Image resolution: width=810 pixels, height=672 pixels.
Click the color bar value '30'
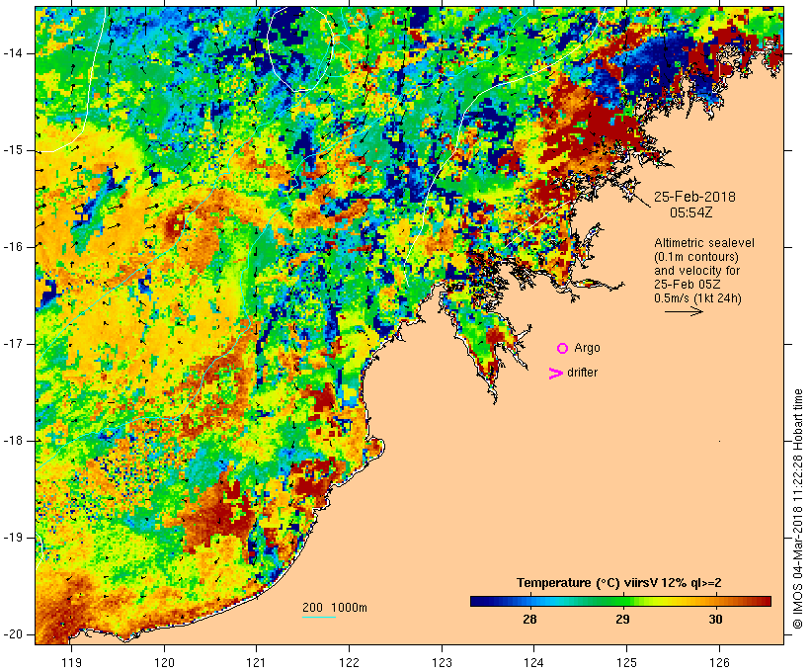[715, 619]
